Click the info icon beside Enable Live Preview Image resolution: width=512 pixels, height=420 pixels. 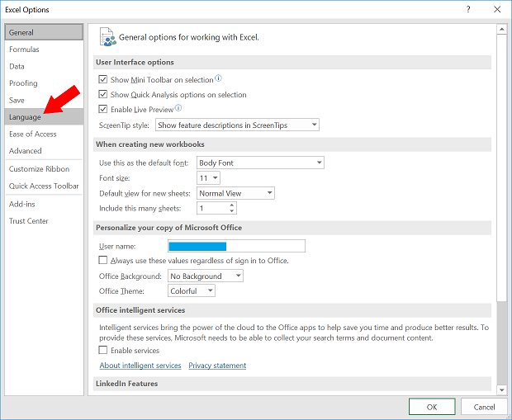click(178, 108)
